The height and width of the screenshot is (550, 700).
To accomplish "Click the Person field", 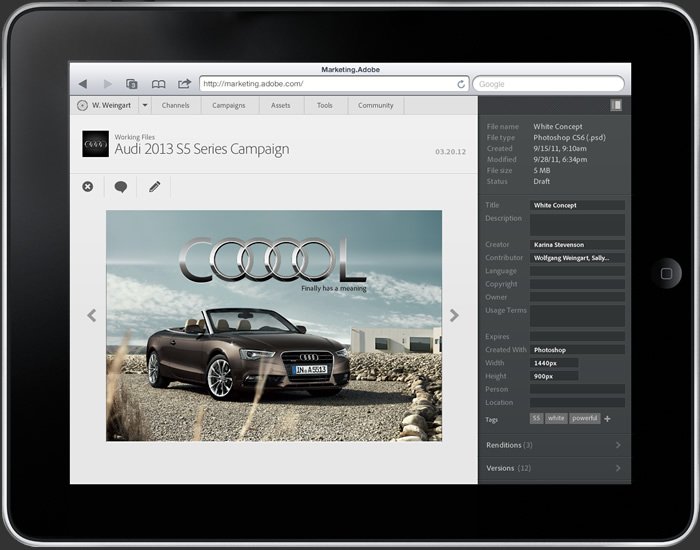I will (577, 389).
